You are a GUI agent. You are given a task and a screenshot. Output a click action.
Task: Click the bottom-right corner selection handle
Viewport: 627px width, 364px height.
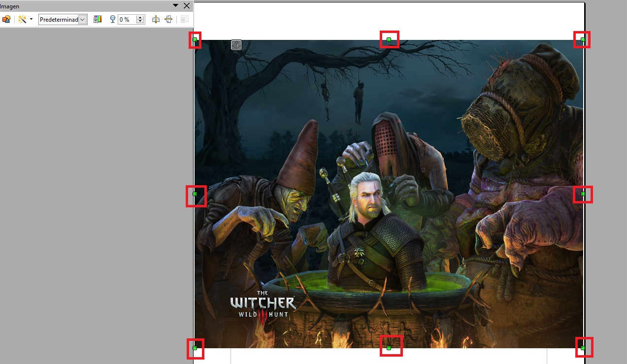583,348
